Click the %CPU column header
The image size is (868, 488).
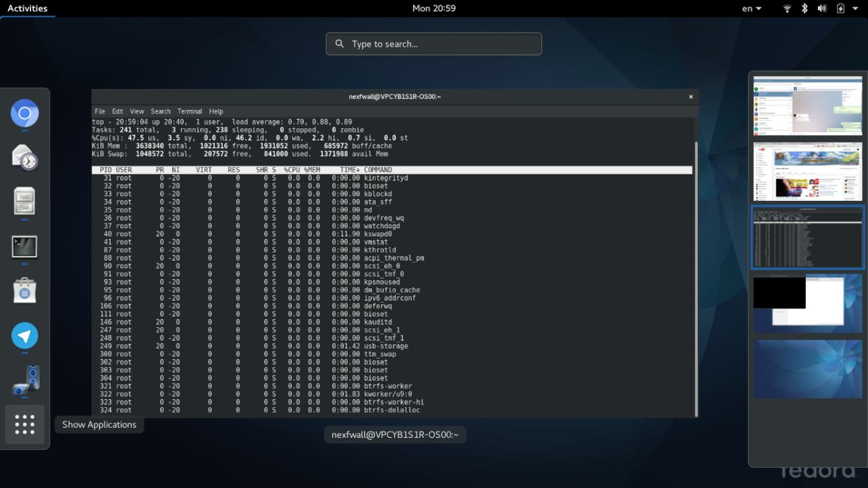[292, 170]
